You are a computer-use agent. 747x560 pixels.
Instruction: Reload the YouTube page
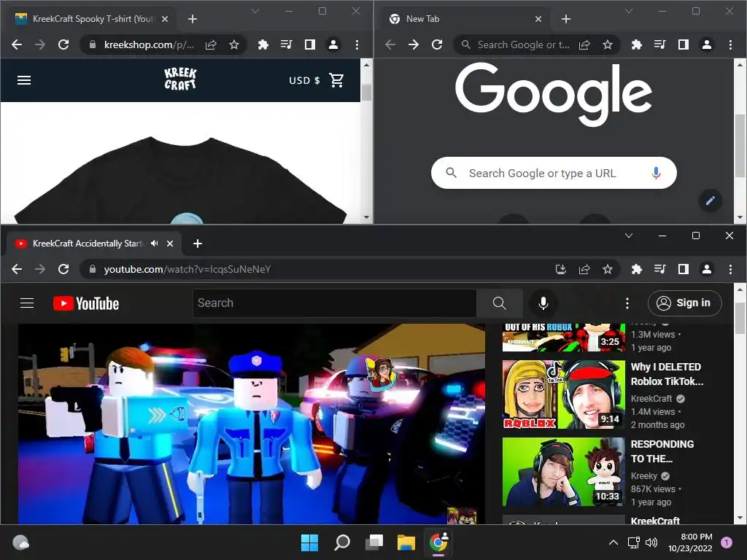(x=63, y=270)
